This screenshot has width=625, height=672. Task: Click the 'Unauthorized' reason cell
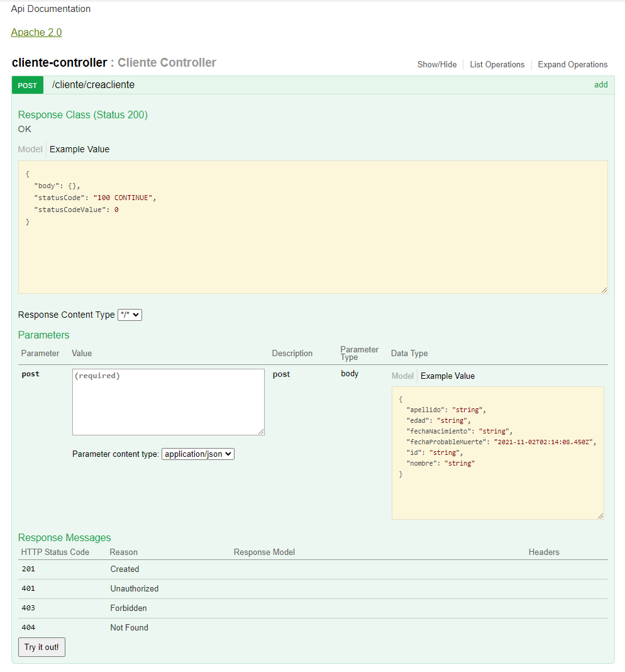(x=135, y=588)
